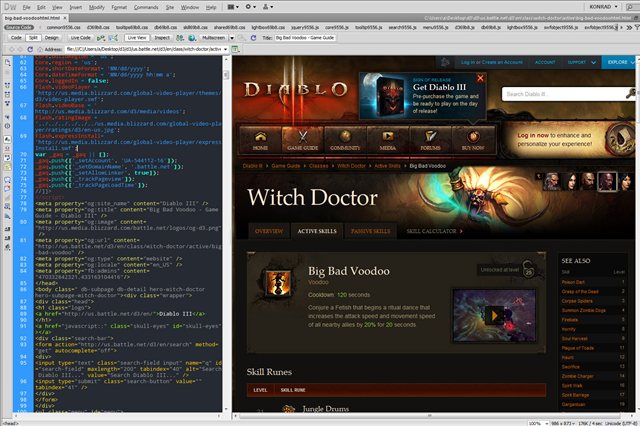The width and height of the screenshot is (640, 426).
Task: Switch to Code view
Action: pyautogui.click(x=16, y=38)
